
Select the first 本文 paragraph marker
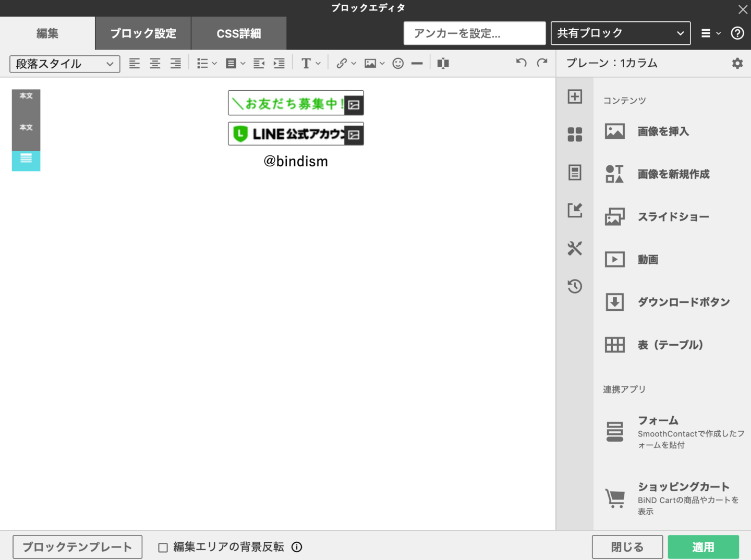pyautogui.click(x=26, y=96)
